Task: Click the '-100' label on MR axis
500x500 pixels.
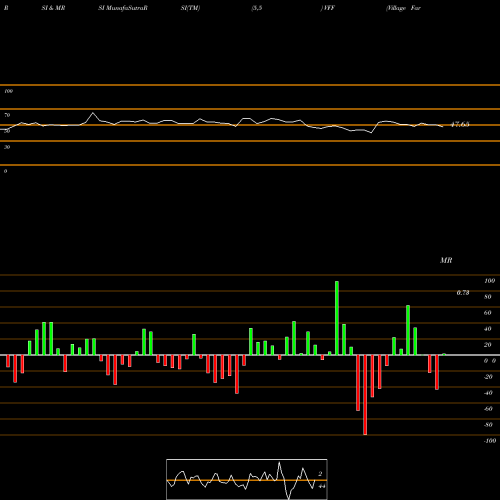Action: point(490,441)
